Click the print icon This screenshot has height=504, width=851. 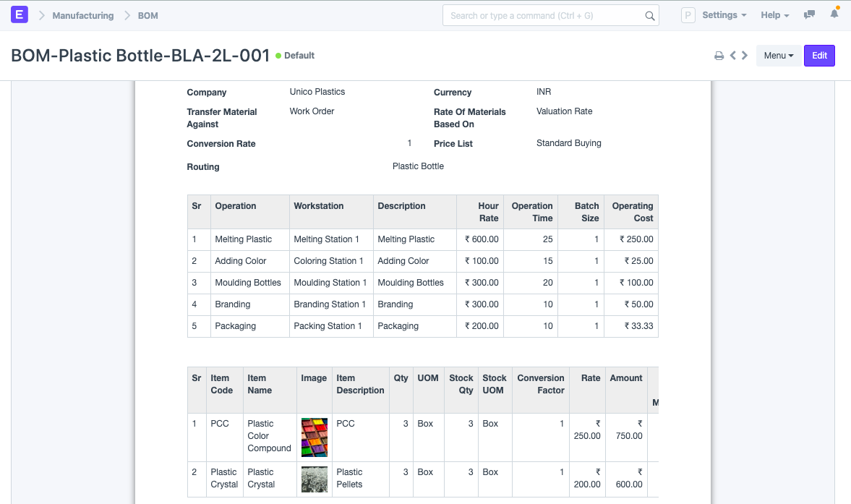pyautogui.click(x=719, y=56)
